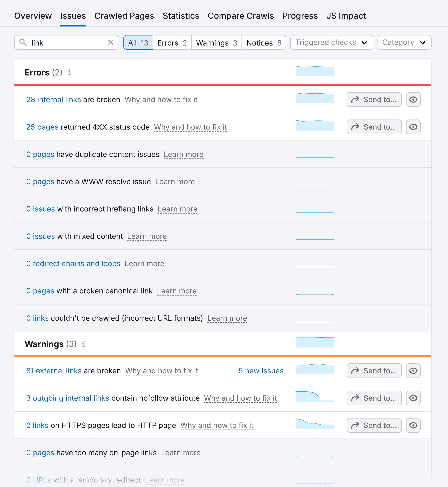Click the trend chart for 4XX status code
448x487 pixels.
pyautogui.click(x=315, y=125)
